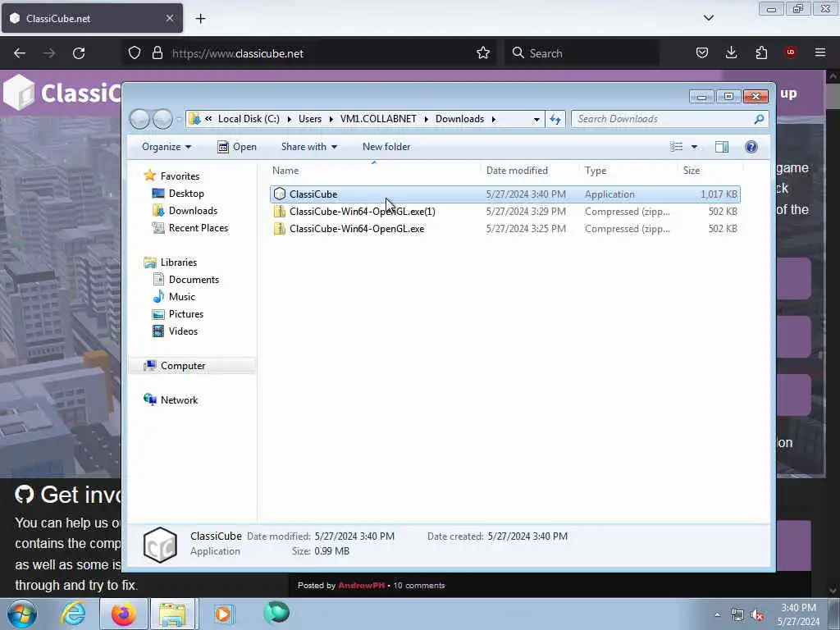This screenshot has height=630, width=840.
Task: Change your view icon
Action: pos(676,147)
